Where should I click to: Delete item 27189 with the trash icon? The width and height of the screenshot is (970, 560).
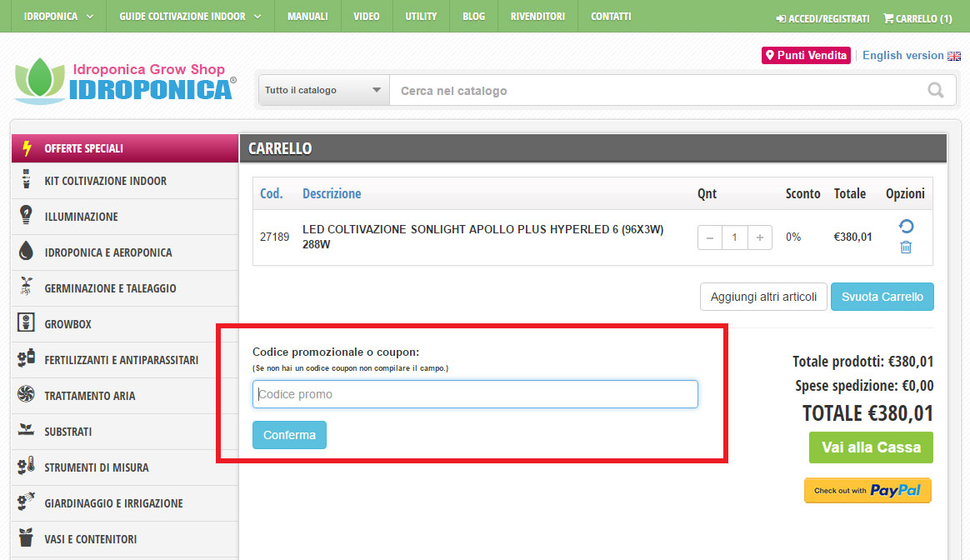(906, 247)
